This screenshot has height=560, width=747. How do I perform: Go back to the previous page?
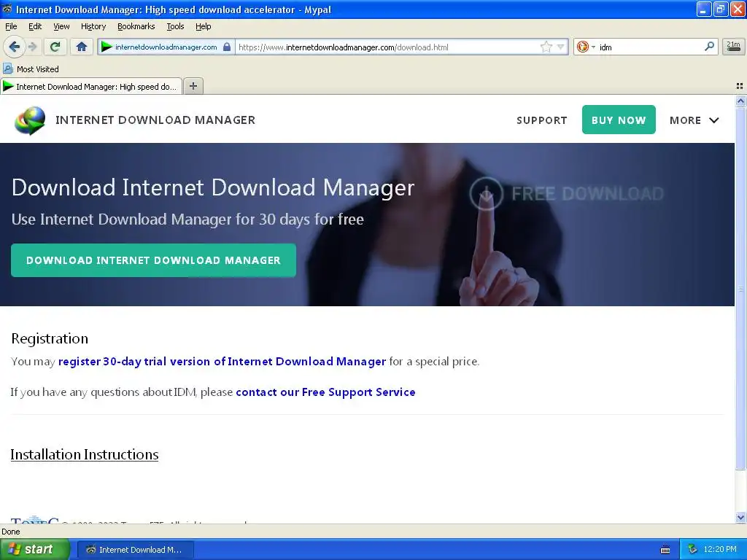pos(14,47)
